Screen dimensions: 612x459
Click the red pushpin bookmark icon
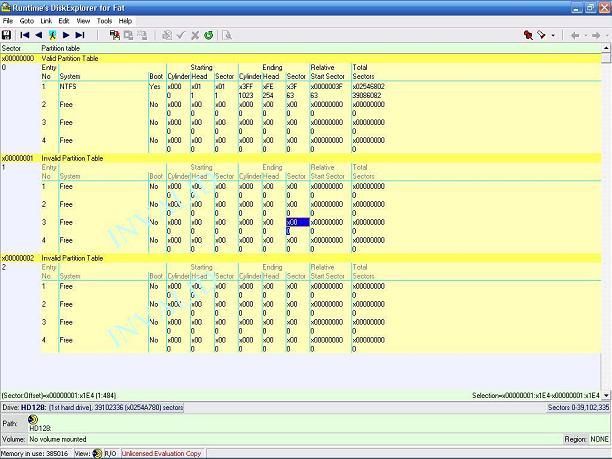click(528, 35)
